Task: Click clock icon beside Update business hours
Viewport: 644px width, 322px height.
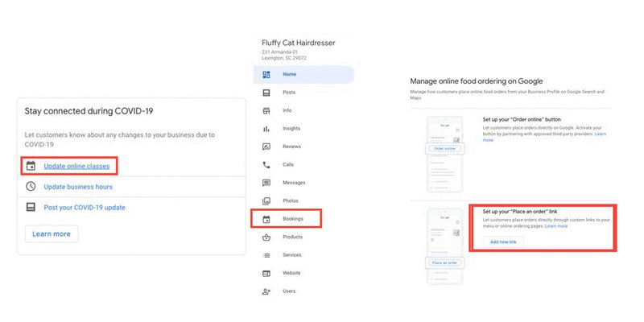Action: coord(31,187)
